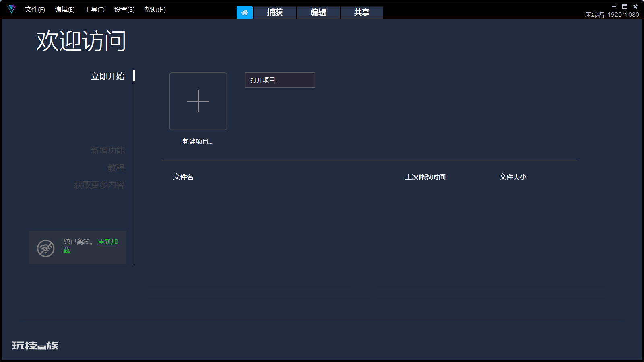Open the 帮助(H) menu
The image size is (644, 362).
click(x=155, y=10)
